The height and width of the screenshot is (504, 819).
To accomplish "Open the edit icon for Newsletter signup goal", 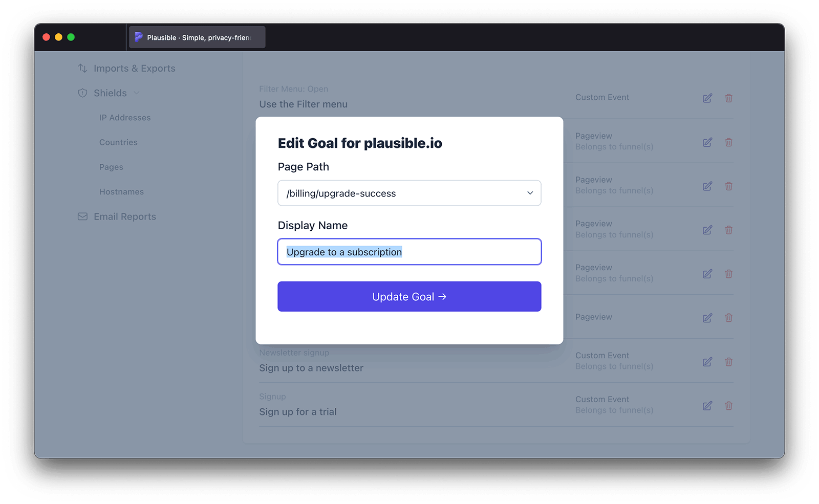I will point(707,362).
